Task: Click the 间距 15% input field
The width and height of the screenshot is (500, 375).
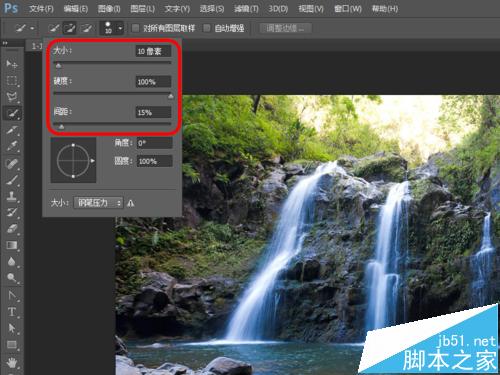Action: [x=153, y=112]
